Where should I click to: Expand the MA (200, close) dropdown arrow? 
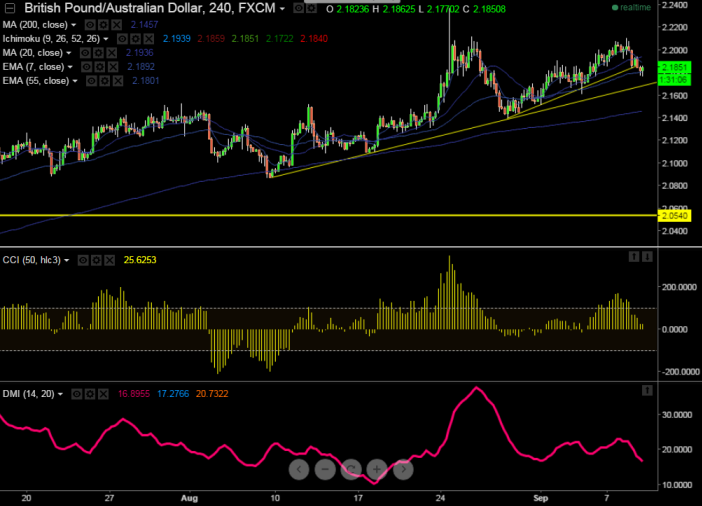[x=73, y=25]
